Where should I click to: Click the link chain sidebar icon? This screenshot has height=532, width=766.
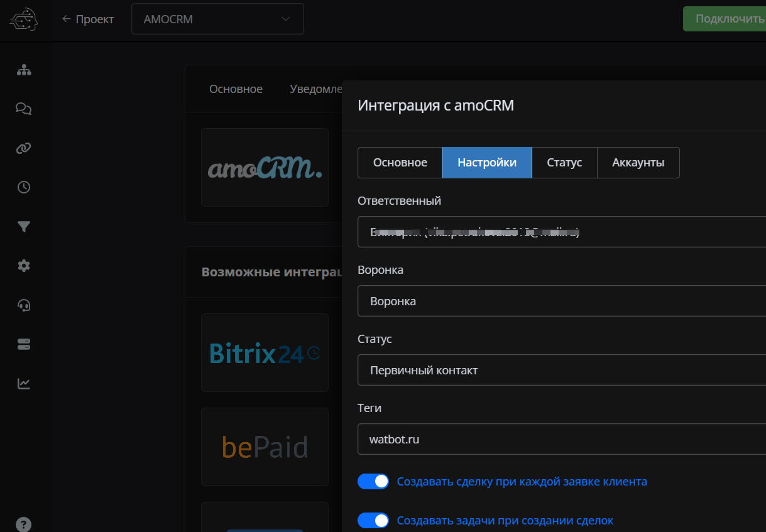click(24, 148)
